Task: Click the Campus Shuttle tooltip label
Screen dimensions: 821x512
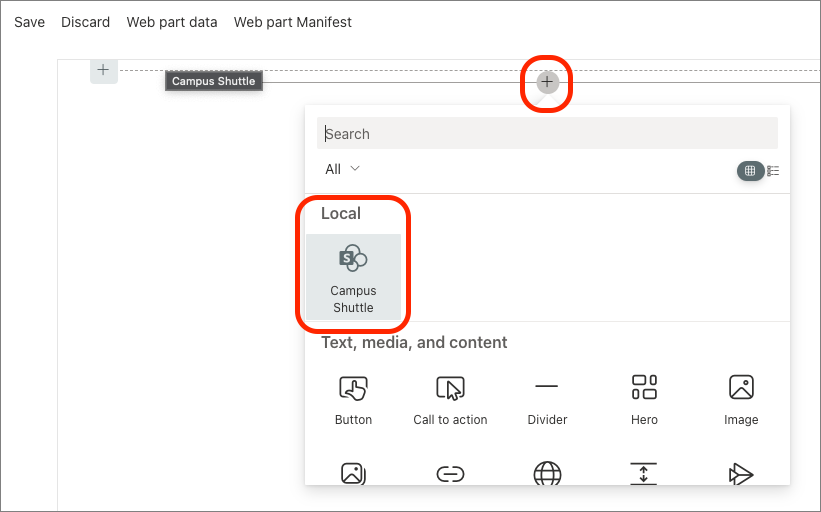Action: point(214,81)
